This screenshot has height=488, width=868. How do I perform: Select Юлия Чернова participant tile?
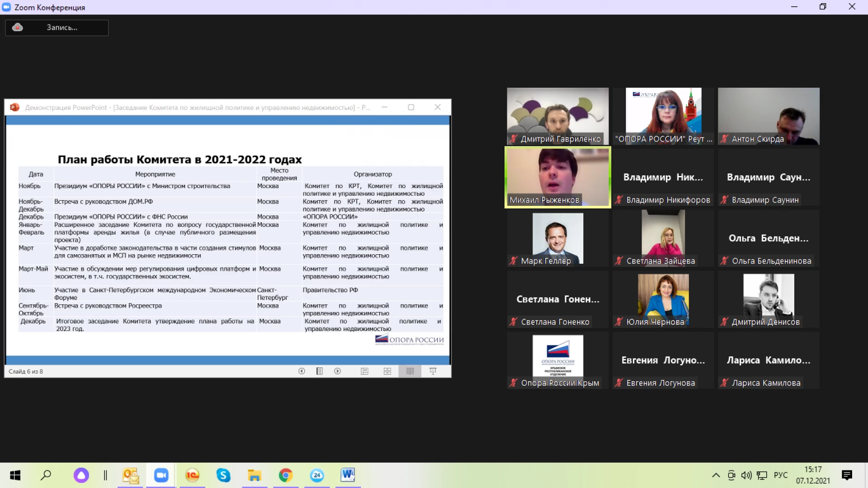[x=663, y=299]
